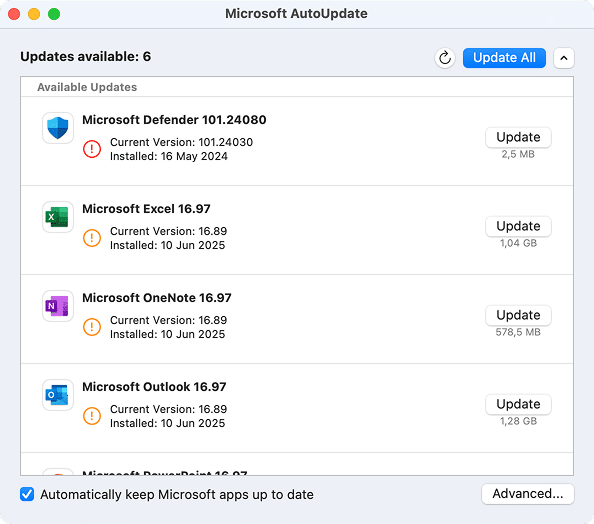The image size is (594, 524).
Task: Close the Microsoft AutoUpdate window
Action: pyautogui.click(x=14, y=14)
